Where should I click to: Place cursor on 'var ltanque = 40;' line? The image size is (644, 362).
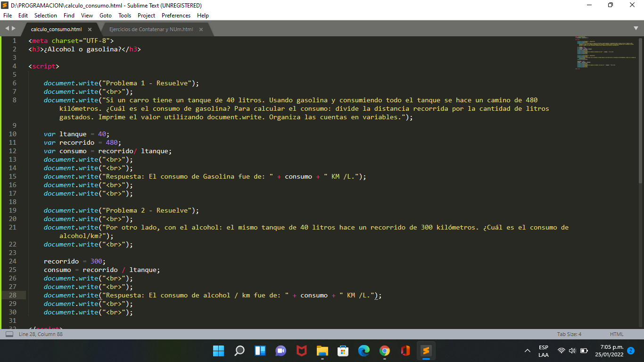[76, 134]
